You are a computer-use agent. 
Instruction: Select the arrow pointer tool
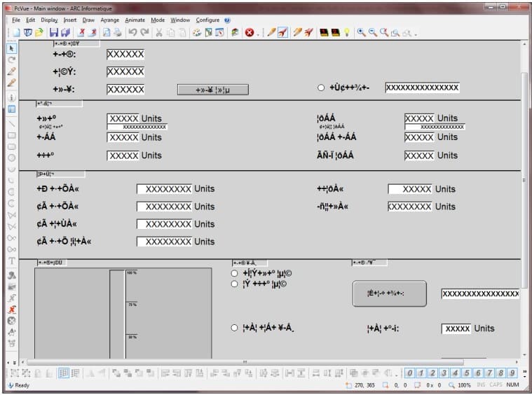11,49
